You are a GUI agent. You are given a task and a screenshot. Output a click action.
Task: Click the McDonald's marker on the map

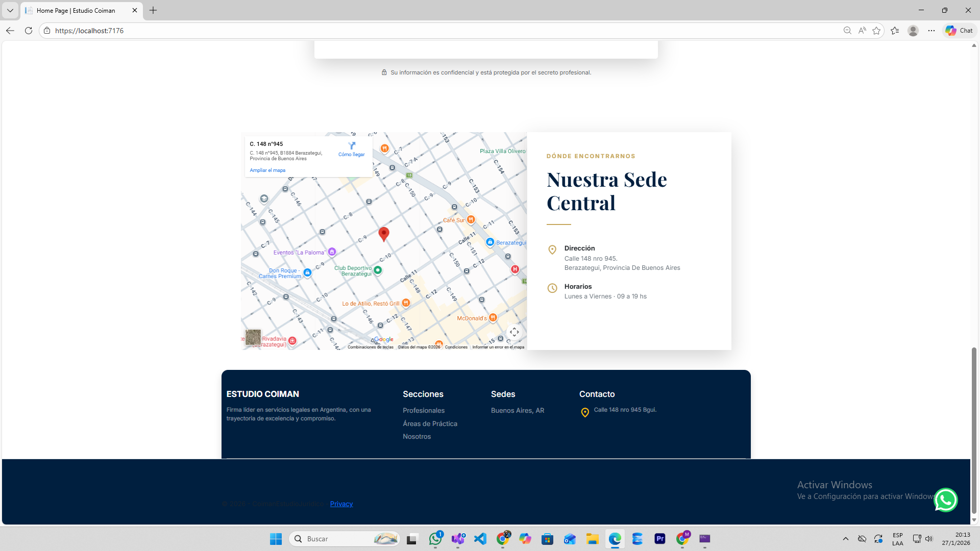pos(493,317)
